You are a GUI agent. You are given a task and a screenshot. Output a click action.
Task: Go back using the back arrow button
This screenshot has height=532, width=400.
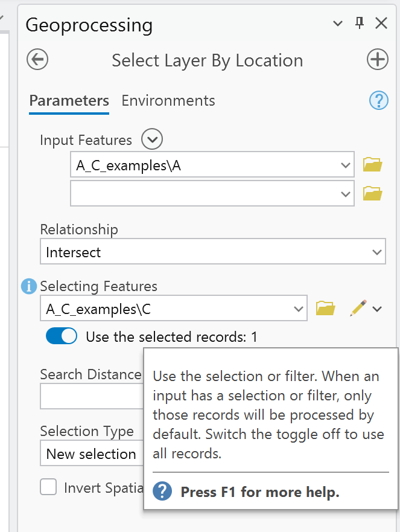tap(36, 60)
